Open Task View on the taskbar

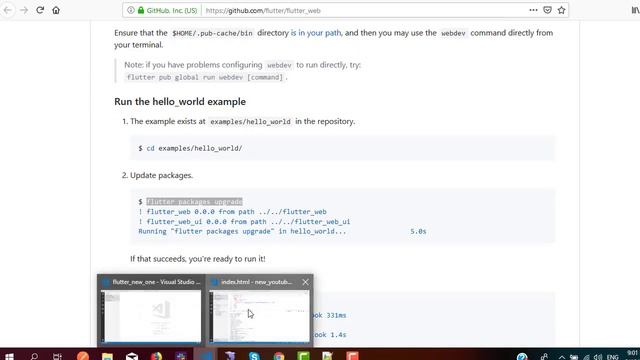(58, 356)
